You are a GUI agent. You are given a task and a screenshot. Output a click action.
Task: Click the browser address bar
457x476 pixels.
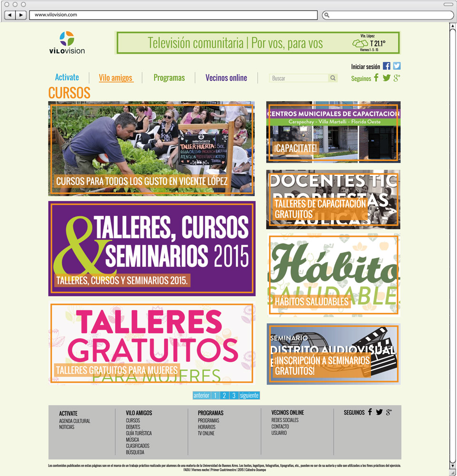(173, 15)
